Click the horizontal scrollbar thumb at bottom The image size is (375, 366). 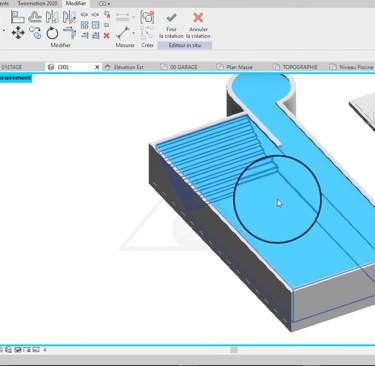[234, 350]
